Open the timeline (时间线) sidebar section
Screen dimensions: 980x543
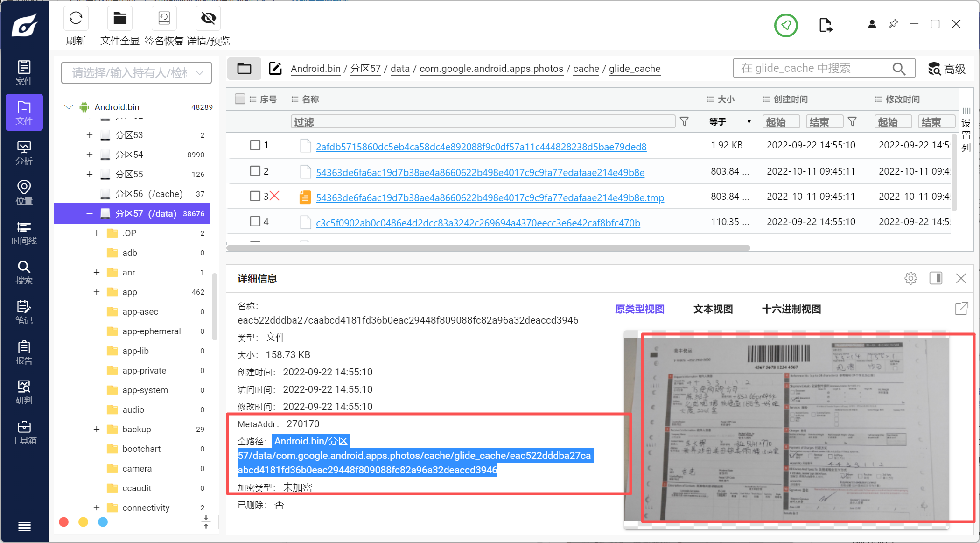(x=24, y=233)
